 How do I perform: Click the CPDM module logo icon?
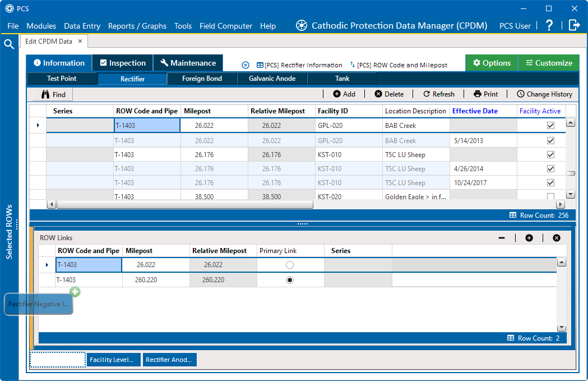(x=302, y=25)
